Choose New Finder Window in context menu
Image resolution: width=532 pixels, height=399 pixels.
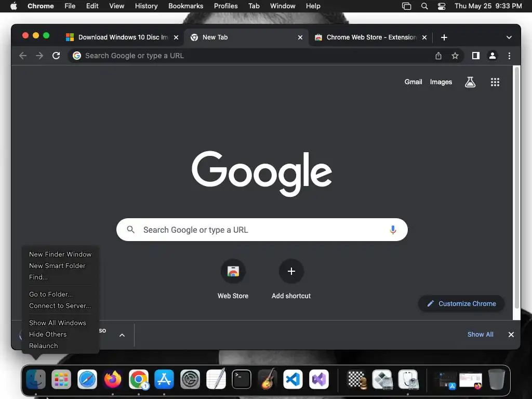coord(60,254)
